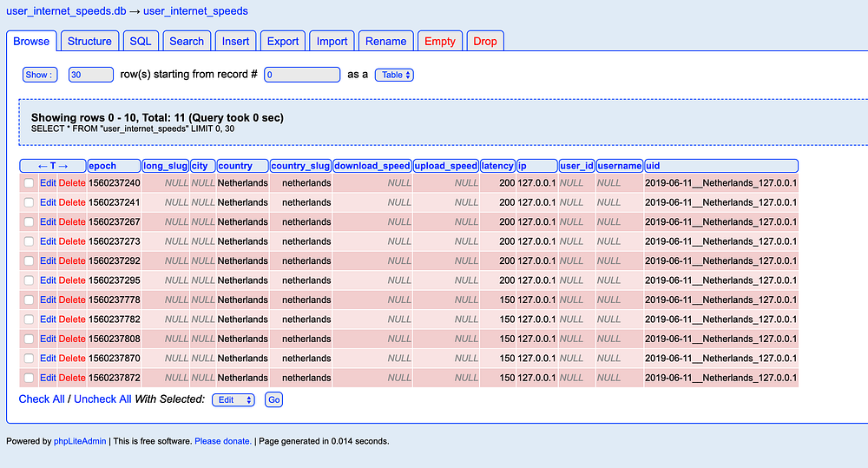Tick the checkbox for row 1560237808

coord(29,339)
